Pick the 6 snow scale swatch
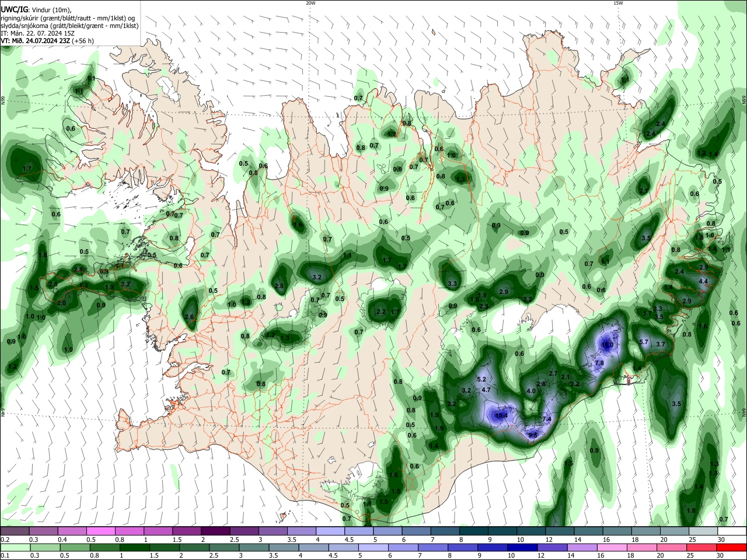This screenshot has width=747, height=560. [x=417, y=531]
